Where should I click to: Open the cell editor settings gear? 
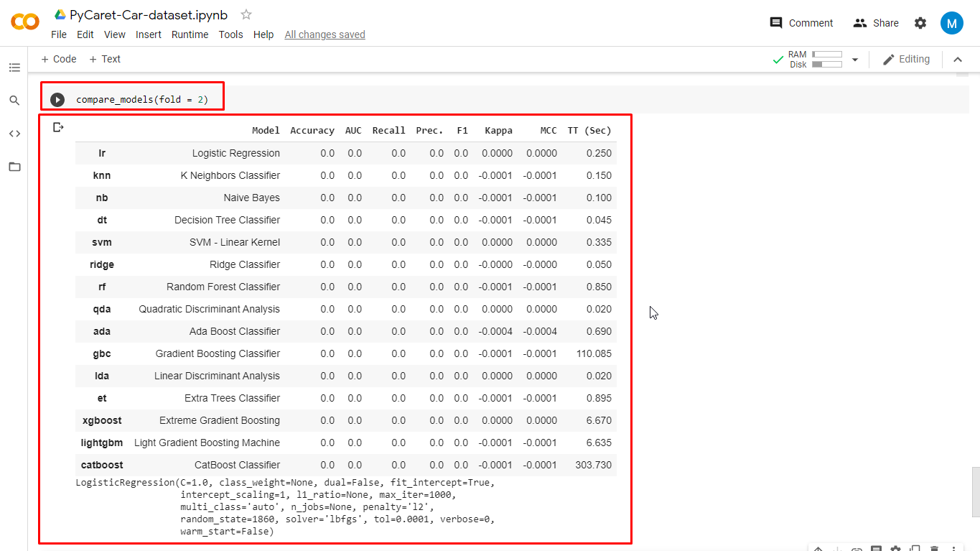(895, 548)
